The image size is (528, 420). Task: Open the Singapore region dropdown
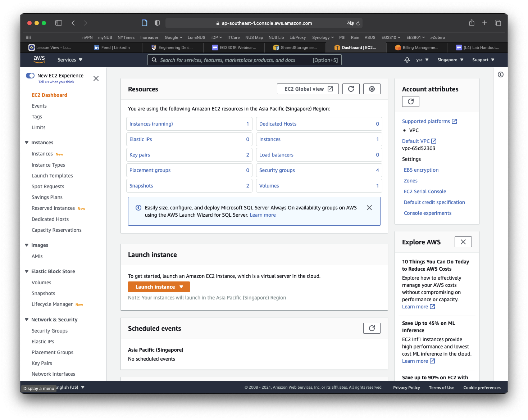pos(450,60)
